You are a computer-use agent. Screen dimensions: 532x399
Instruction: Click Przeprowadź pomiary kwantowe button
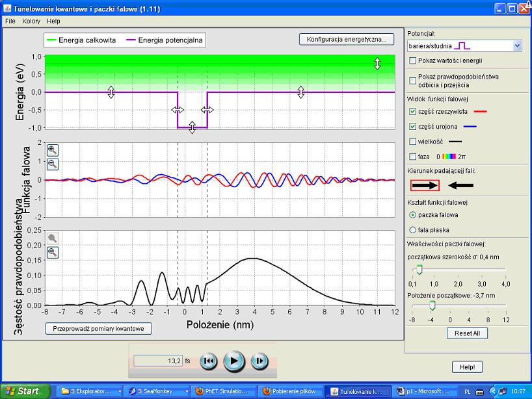(x=98, y=328)
